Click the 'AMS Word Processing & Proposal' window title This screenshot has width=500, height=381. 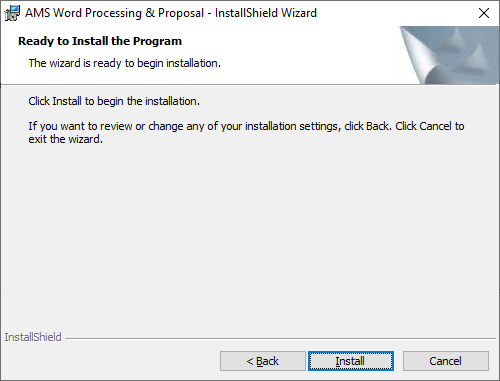(114, 13)
